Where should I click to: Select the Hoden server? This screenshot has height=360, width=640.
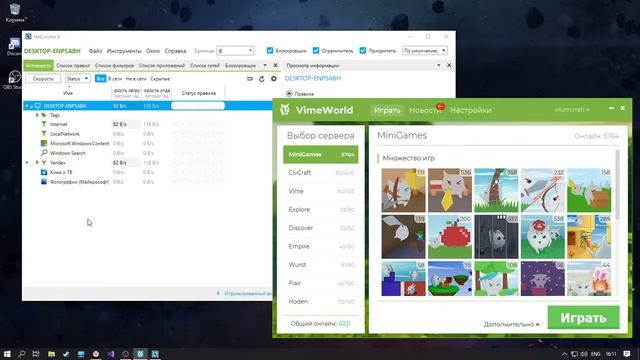pyautogui.click(x=321, y=301)
